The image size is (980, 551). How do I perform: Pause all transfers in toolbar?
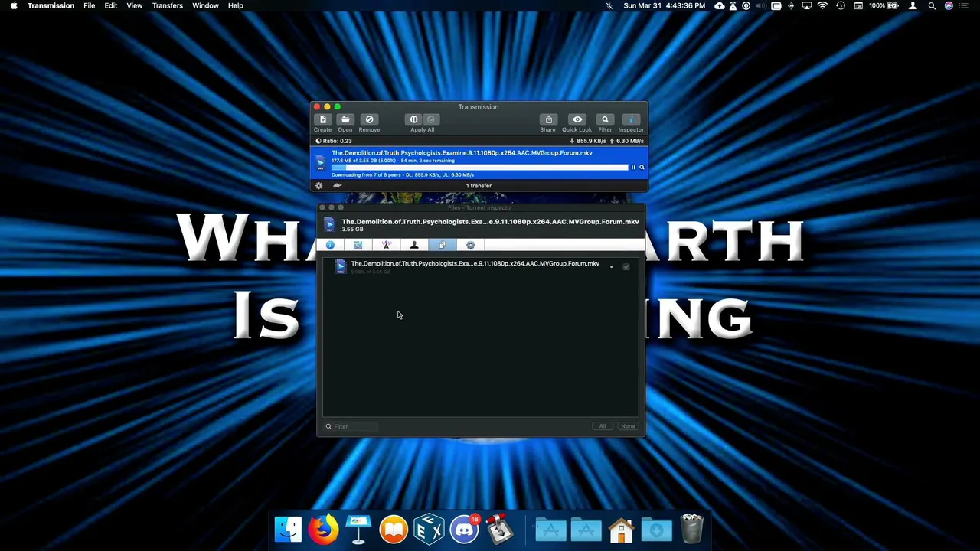413,119
